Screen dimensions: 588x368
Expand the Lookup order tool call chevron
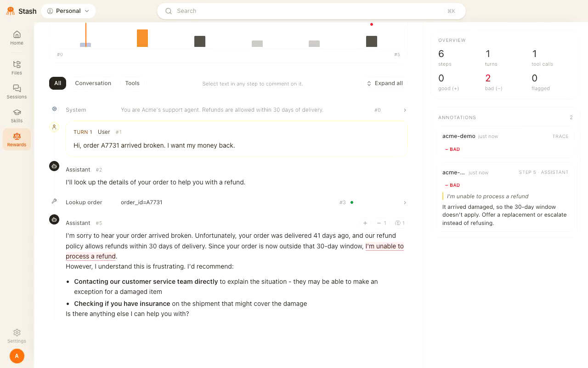405,202
